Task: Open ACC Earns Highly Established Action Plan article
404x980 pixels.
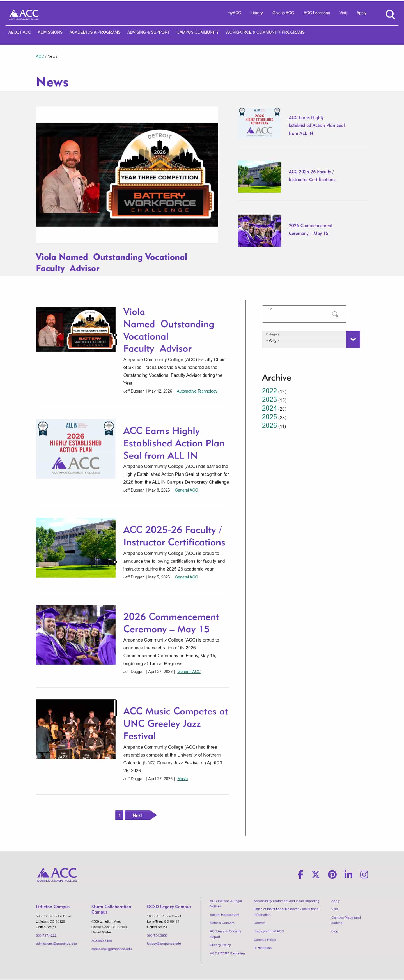Action: 174,443
